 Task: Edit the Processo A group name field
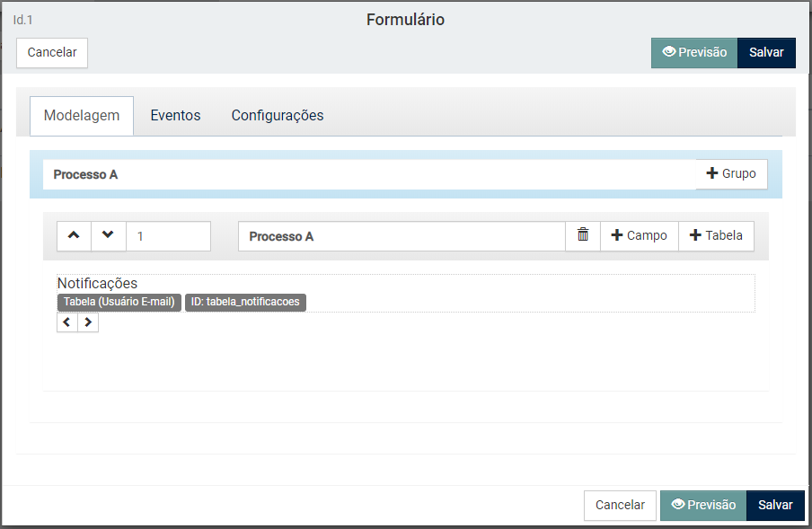402,236
